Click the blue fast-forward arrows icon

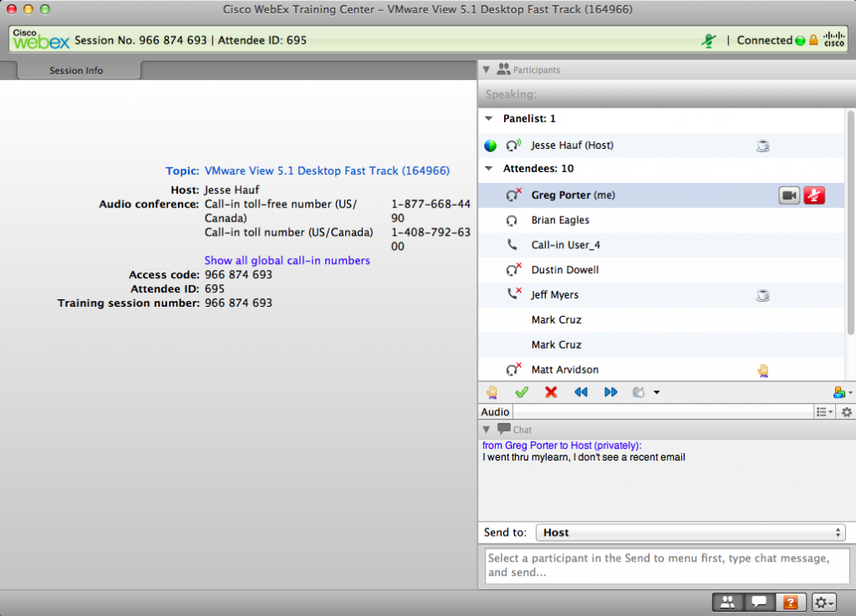pyautogui.click(x=610, y=391)
